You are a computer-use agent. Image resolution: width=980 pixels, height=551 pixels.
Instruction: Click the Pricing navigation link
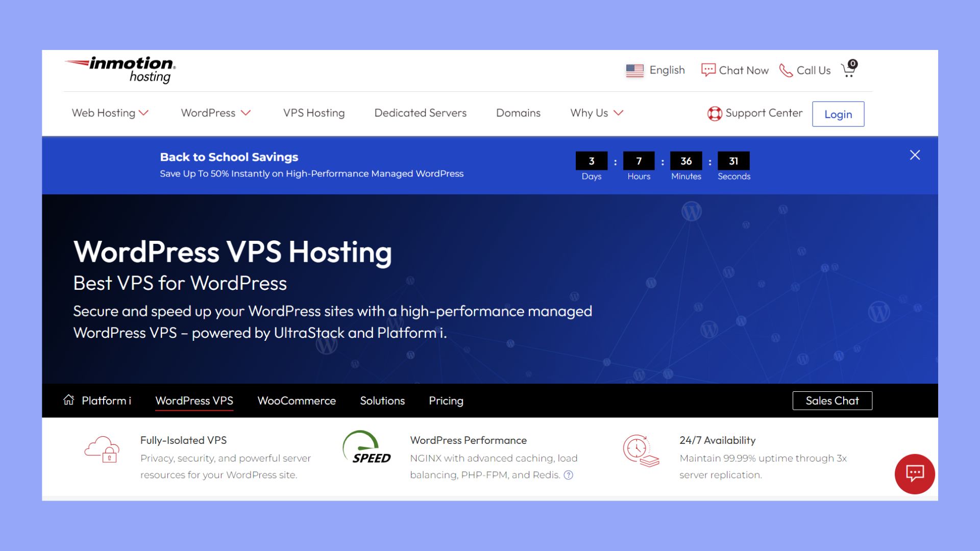[x=446, y=400]
